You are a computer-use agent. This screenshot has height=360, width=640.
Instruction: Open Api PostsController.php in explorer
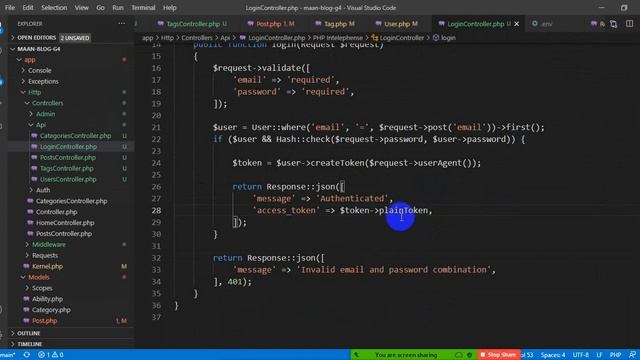tap(68, 158)
